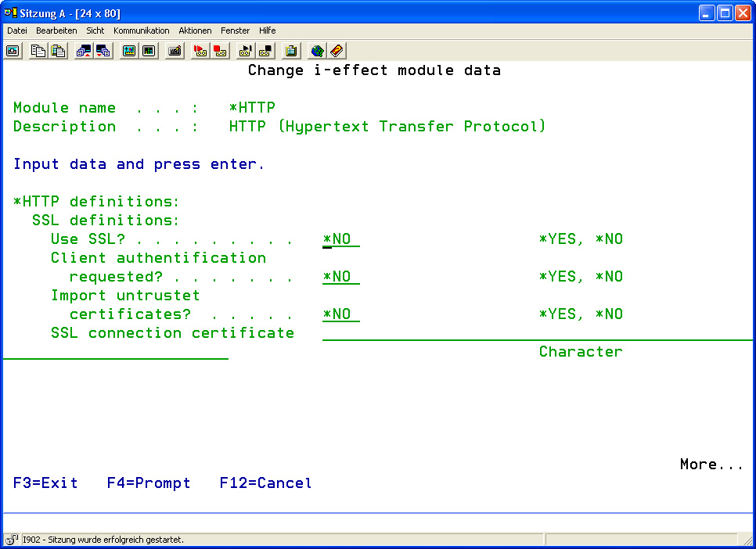The image size is (756, 549).
Task: Click the F4=Prompt function key label
Action: (149, 483)
